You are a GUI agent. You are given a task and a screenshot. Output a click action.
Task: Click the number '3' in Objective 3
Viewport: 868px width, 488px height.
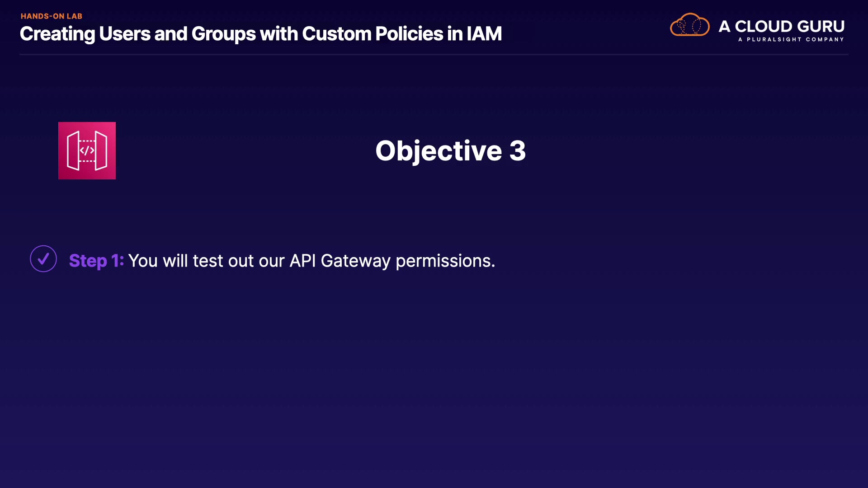pyautogui.click(x=518, y=150)
